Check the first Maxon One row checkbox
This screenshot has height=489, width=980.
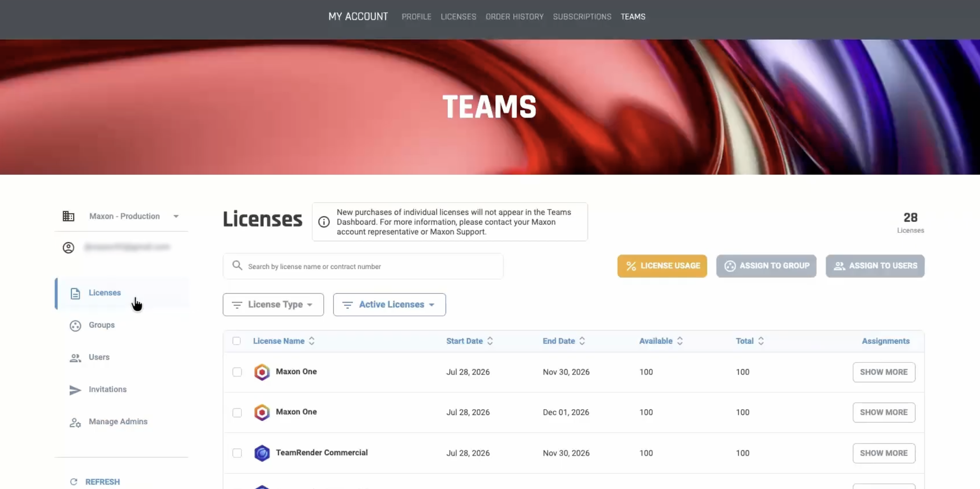point(237,372)
